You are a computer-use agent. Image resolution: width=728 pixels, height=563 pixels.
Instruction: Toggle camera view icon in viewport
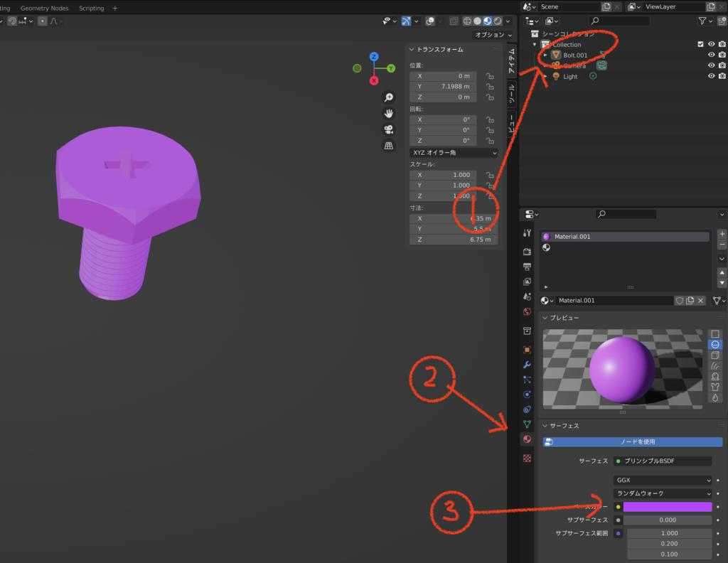click(389, 129)
